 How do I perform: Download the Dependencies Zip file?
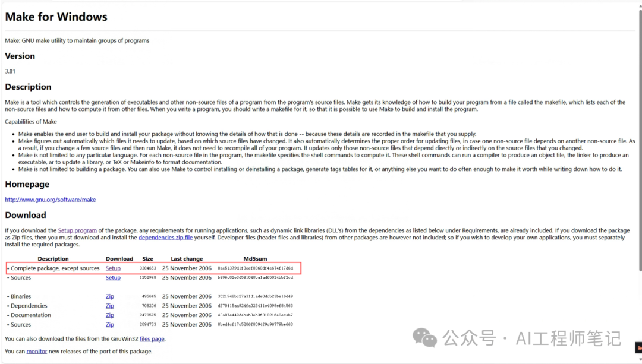110,306
